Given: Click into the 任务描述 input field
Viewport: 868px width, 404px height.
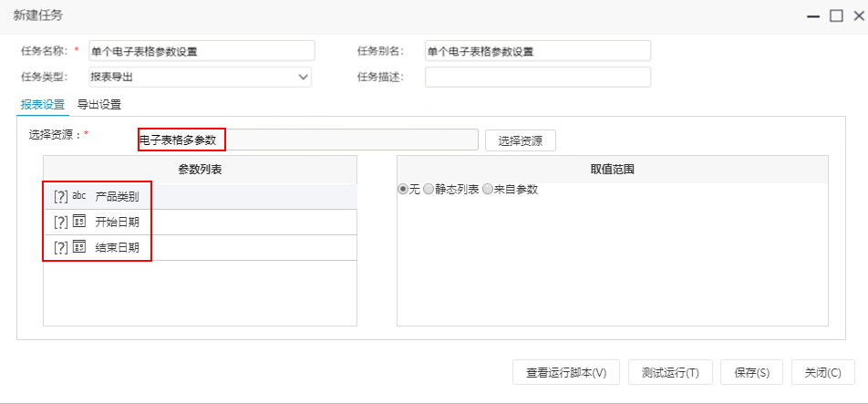Looking at the screenshot, I should (x=538, y=77).
